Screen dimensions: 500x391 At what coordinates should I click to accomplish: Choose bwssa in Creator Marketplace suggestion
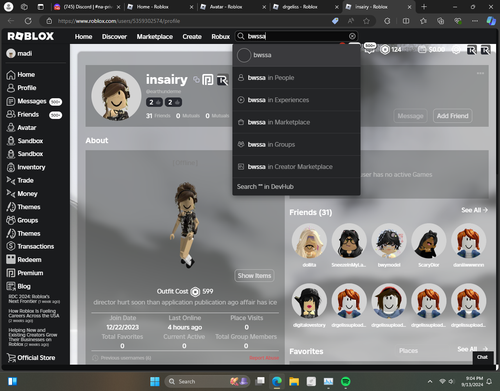tap(296, 167)
